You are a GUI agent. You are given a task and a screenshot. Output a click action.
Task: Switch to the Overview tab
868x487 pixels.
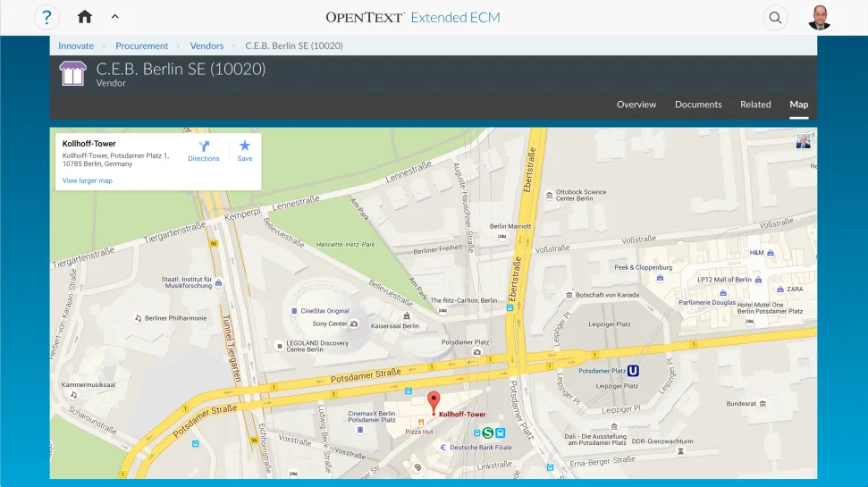tap(636, 105)
